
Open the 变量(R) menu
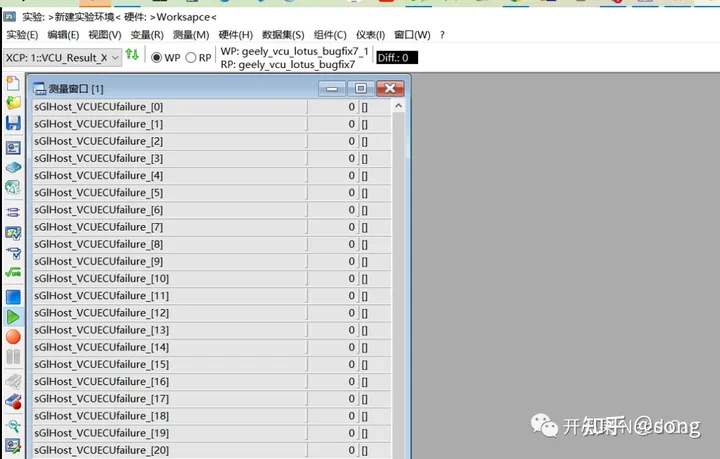pyautogui.click(x=147, y=35)
